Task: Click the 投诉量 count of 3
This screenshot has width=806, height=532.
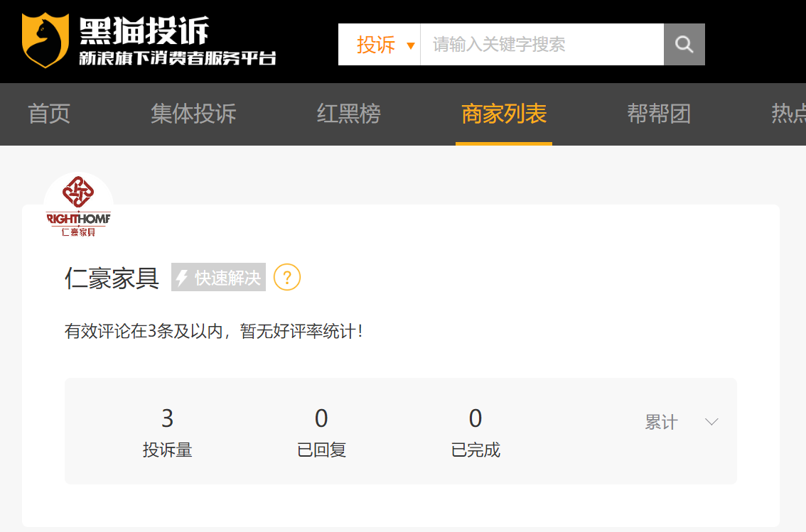Action: (168, 419)
